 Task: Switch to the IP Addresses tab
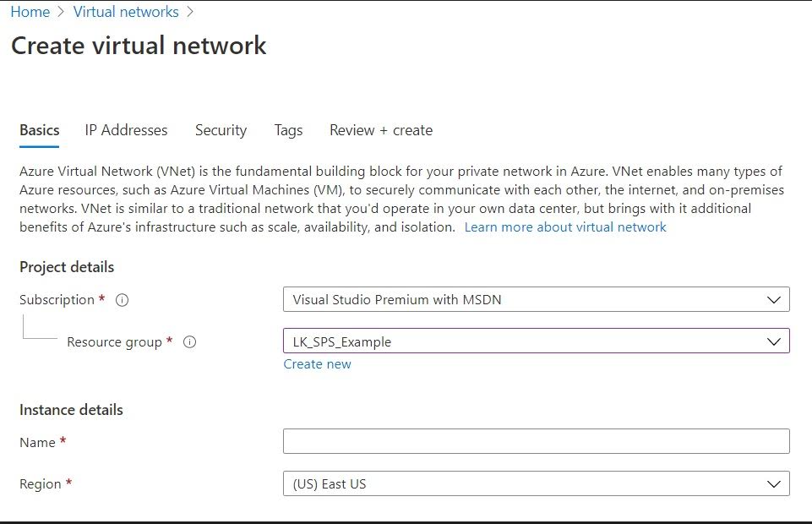[126, 130]
